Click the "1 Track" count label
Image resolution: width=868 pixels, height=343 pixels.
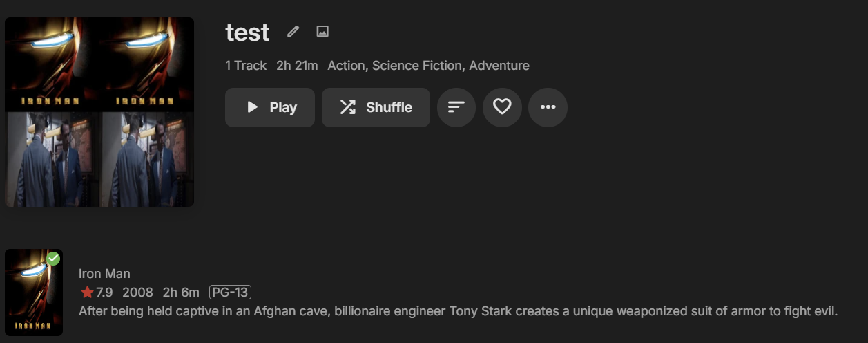point(246,66)
